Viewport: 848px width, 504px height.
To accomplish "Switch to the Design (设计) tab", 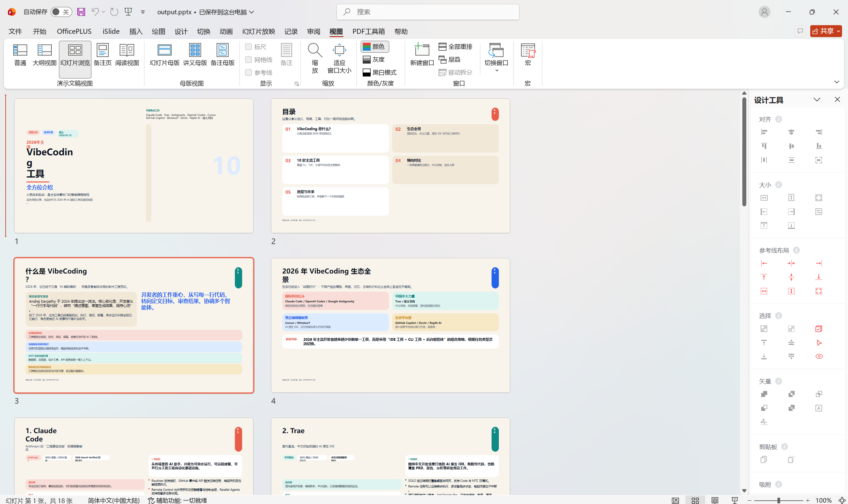I will click(181, 31).
